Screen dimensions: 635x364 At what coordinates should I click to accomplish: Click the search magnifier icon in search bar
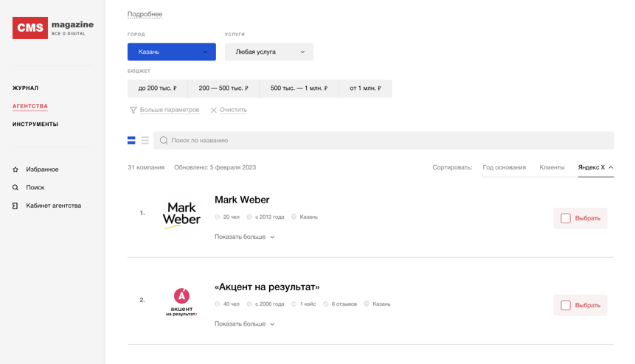tap(164, 140)
